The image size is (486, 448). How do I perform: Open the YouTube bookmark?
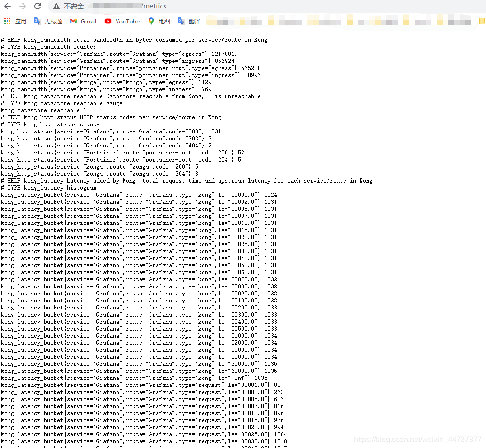click(122, 21)
